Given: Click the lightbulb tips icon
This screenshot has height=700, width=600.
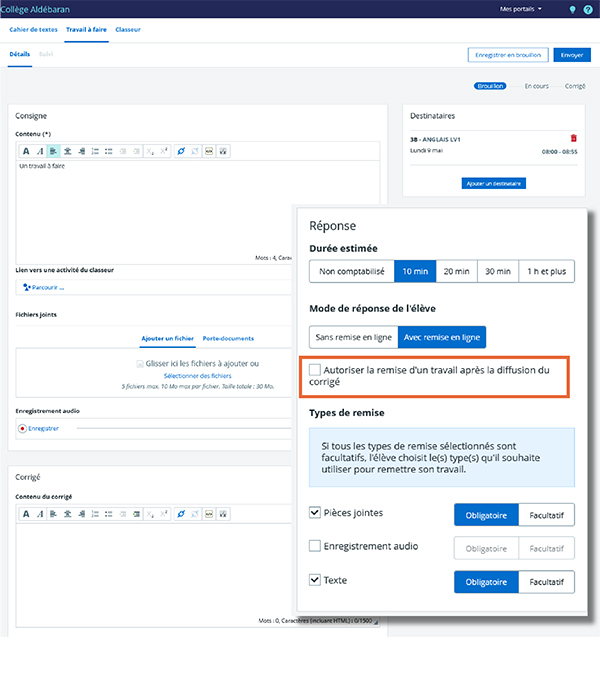Looking at the screenshot, I should point(571,9).
